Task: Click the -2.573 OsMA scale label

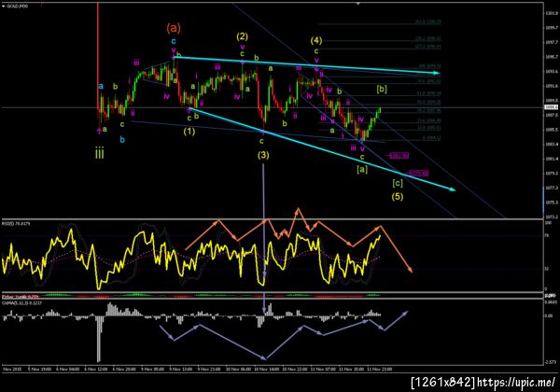Action: (x=551, y=362)
